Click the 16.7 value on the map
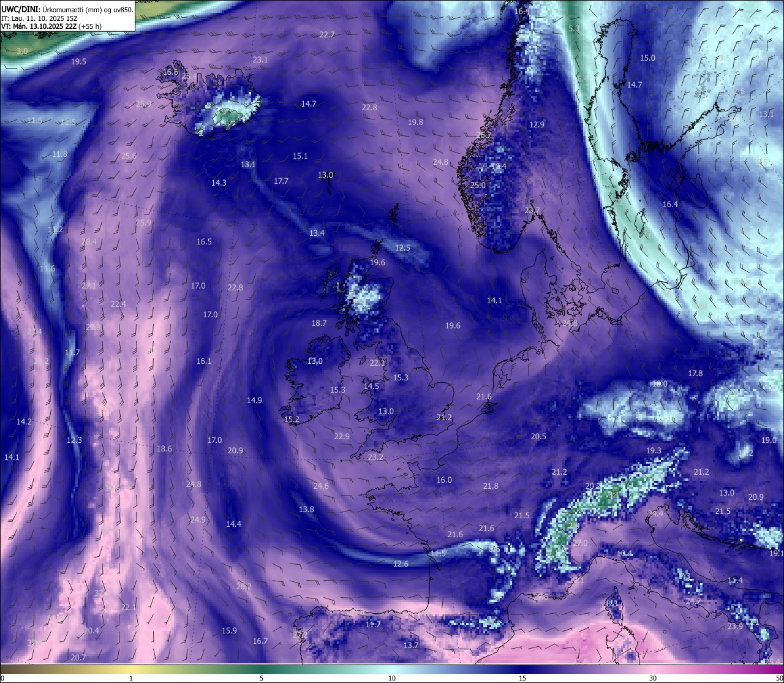784x683 pixels. pos(260,641)
